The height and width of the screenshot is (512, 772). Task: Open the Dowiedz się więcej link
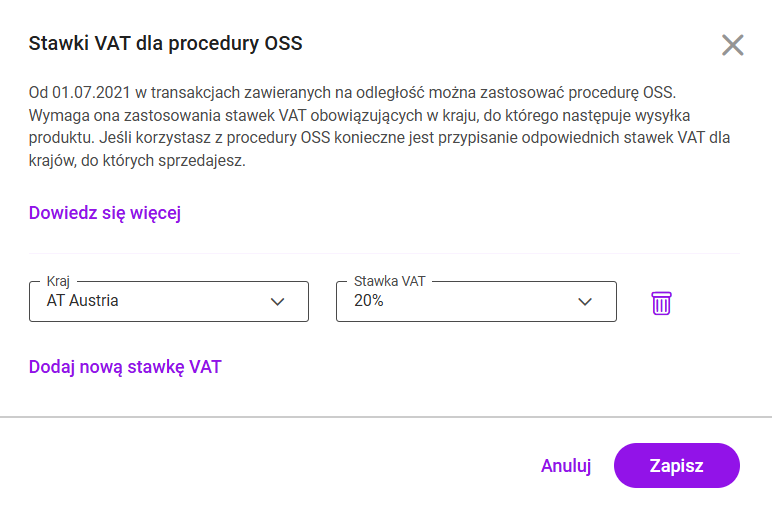104,213
